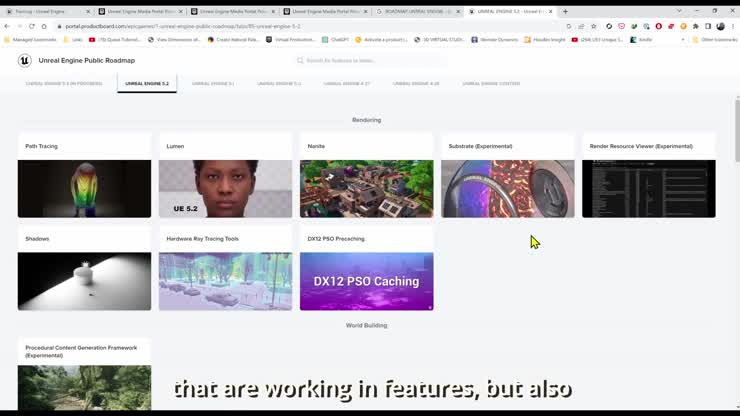Close the ROADMAP UNREAL ENGINE browser tab
The height and width of the screenshot is (416, 740).
point(458,11)
